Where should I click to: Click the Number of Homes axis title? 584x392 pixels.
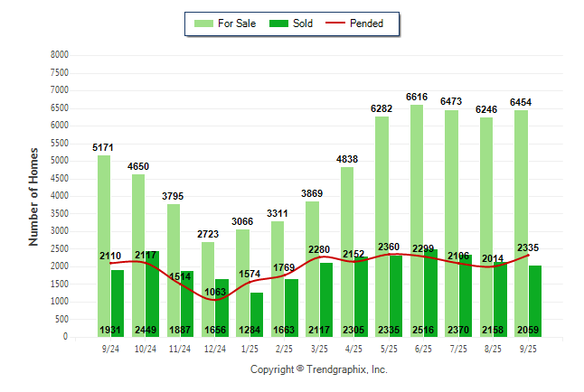33,196
